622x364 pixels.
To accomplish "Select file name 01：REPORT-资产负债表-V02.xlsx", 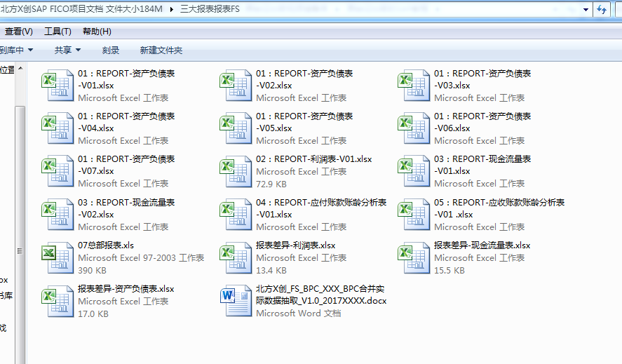I will click(x=304, y=79).
